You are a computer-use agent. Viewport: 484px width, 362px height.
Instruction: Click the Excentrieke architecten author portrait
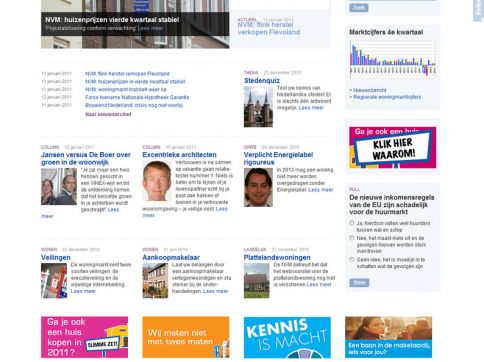pyautogui.click(x=157, y=181)
